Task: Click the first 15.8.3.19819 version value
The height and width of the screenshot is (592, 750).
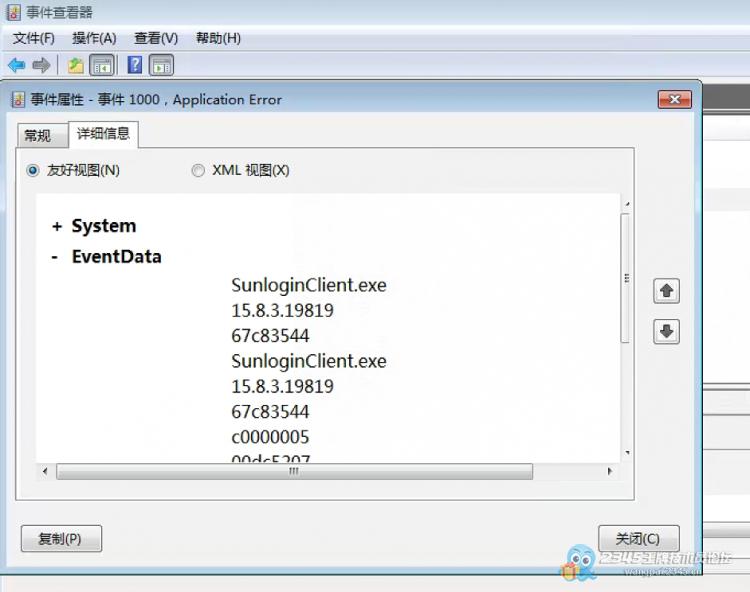Action: tap(282, 310)
